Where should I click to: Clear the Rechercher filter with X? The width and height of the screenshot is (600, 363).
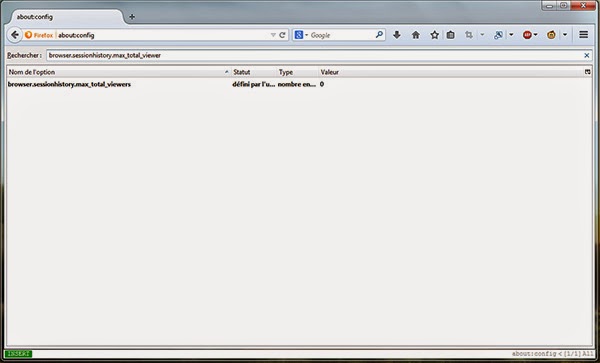coord(587,55)
